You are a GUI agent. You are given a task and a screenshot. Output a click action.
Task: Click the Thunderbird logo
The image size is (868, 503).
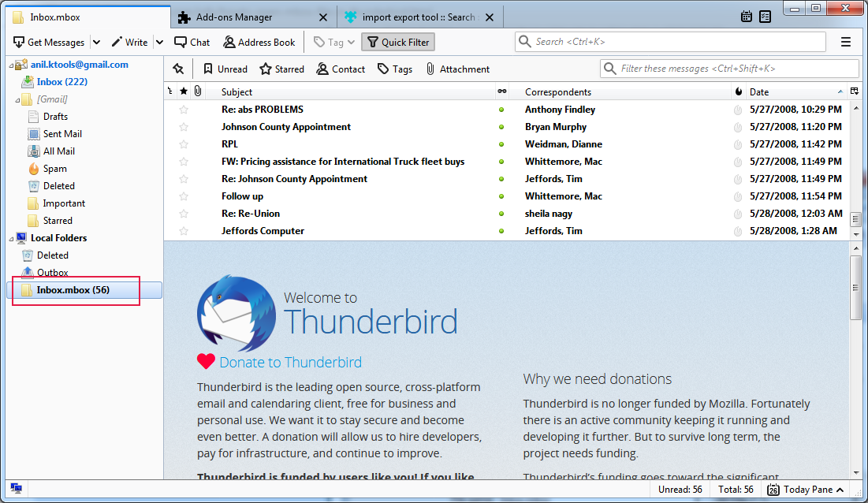(x=237, y=313)
